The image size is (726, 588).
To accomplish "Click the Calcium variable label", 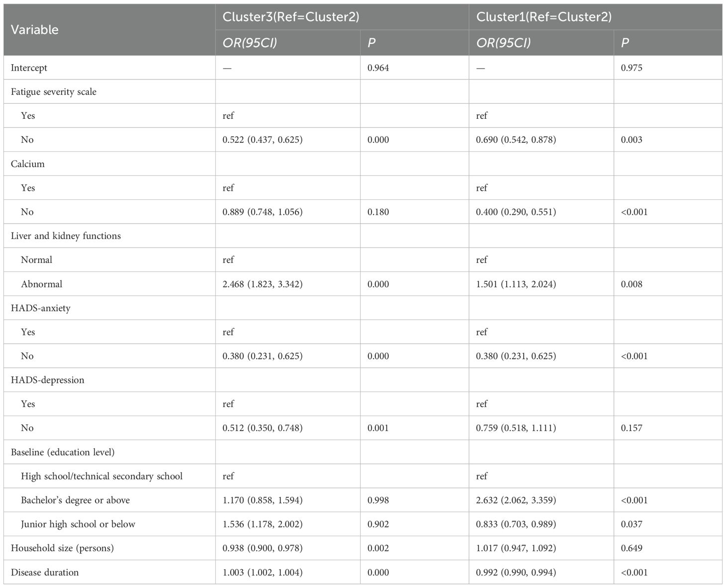I will 28,164.
